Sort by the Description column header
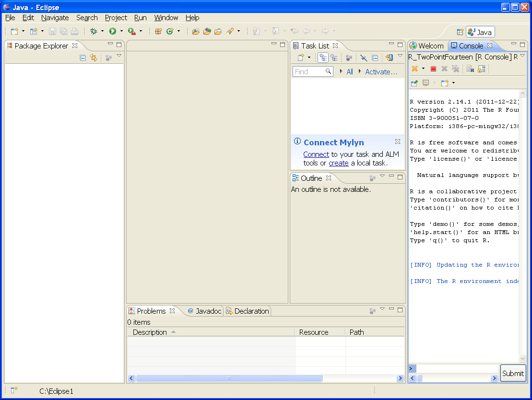This screenshot has height=400, width=532. [x=211, y=332]
